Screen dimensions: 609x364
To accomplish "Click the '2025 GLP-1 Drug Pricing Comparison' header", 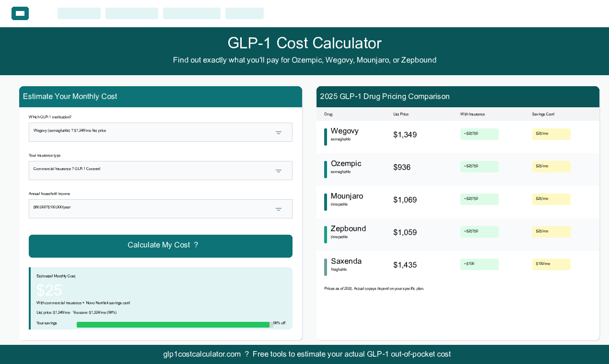I will [458, 97].
